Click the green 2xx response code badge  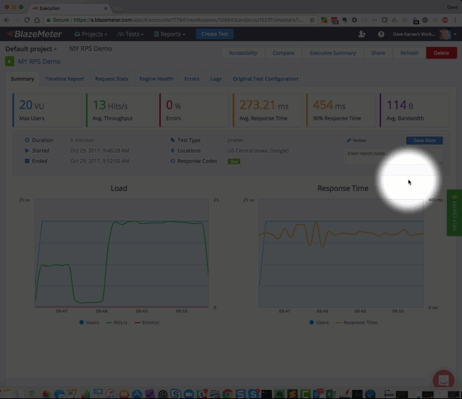(234, 161)
